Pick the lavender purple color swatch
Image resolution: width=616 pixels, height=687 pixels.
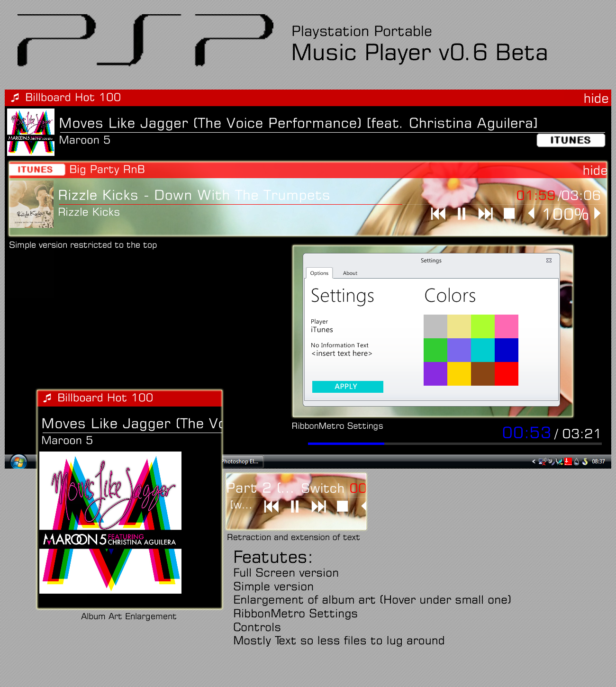pyautogui.click(x=459, y=350)
